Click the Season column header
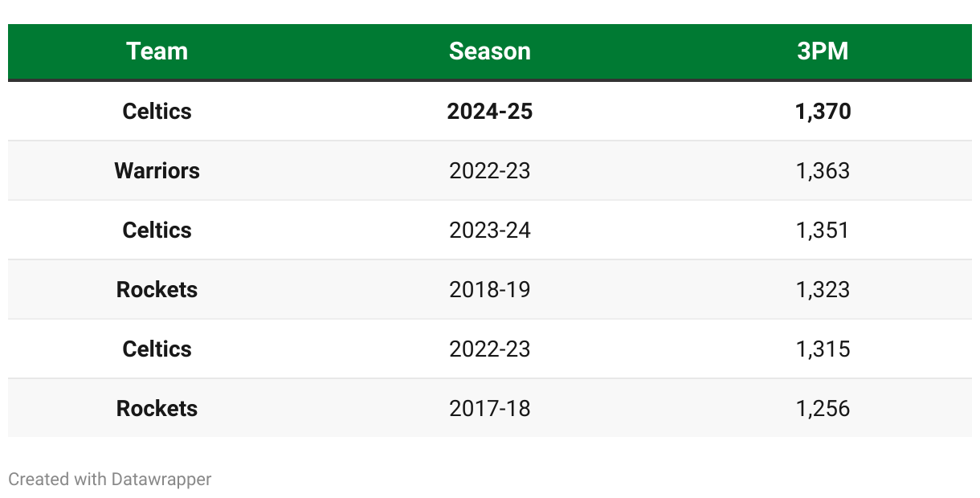Screen dimensions: 980x498 coord(489,51)
